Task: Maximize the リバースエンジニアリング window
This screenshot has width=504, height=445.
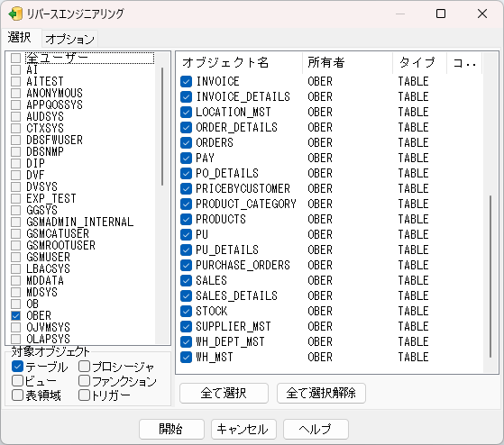Action: [441, 14]
